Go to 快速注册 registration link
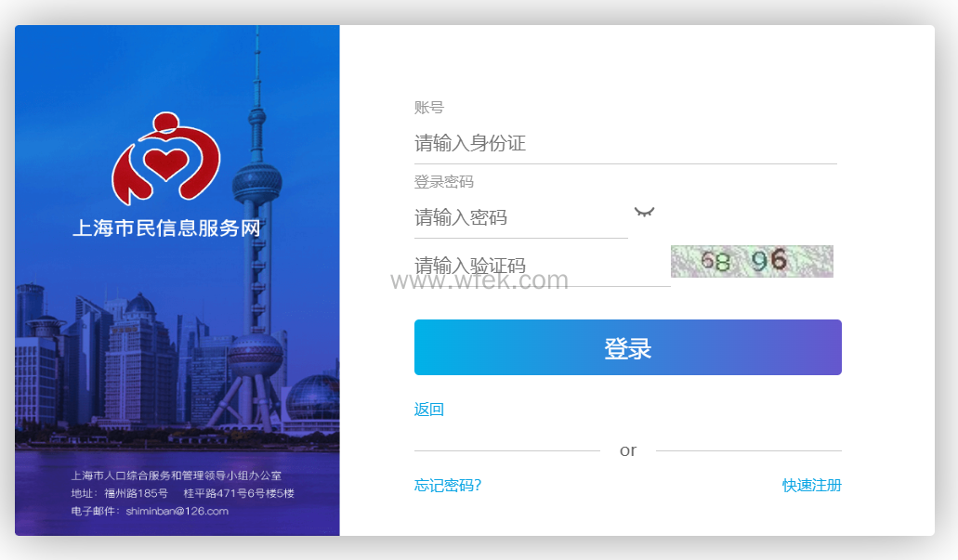 [x=811, y=486]
